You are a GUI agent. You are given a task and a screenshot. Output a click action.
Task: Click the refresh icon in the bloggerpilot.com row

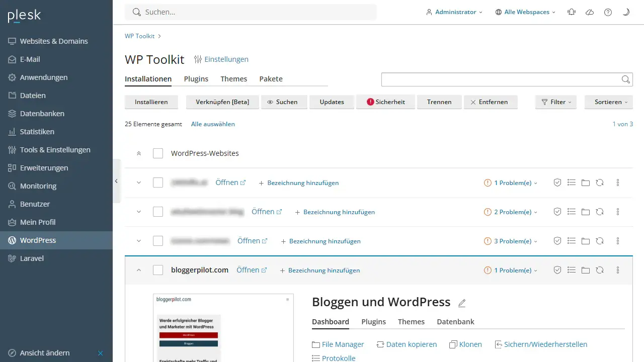click(x=599, y=270)
